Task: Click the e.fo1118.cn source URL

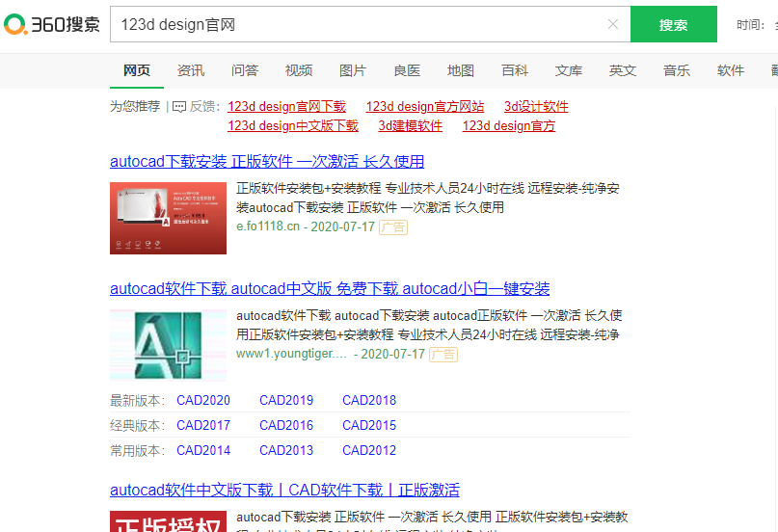Action: [268, 226]
